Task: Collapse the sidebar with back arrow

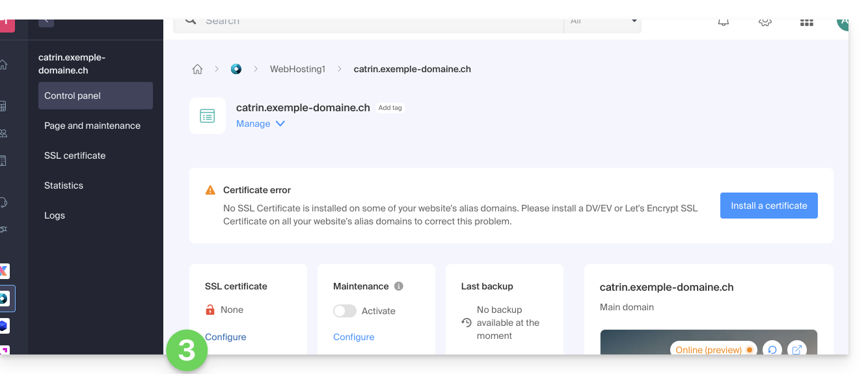Action: point(46,21)
